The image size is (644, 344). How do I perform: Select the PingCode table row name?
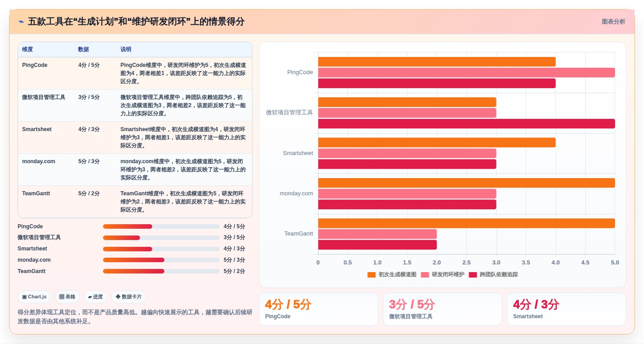(35, 65)
